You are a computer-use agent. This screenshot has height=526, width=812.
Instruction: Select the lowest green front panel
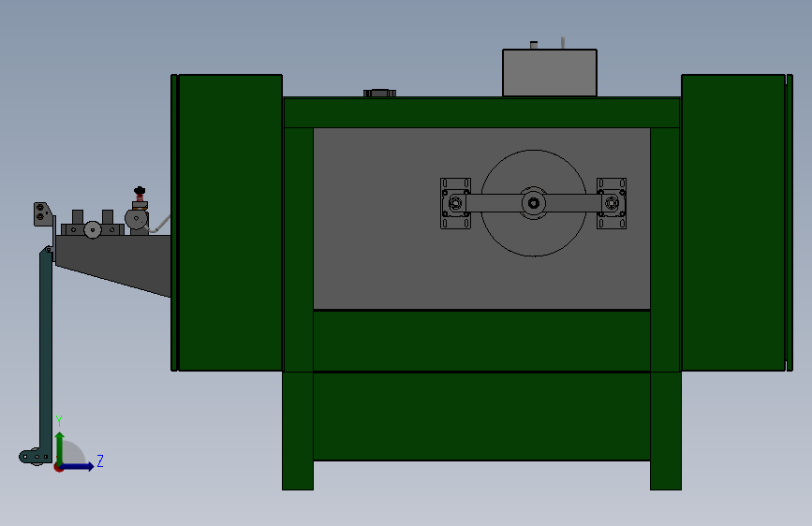[x=481, y=416]
